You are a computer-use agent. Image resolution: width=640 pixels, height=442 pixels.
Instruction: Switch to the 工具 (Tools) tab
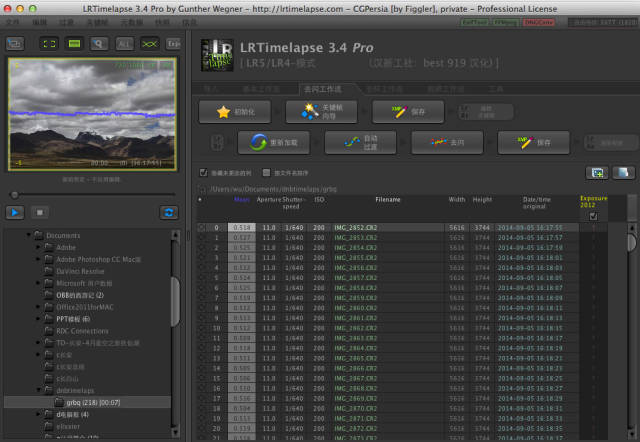point(496,89)
